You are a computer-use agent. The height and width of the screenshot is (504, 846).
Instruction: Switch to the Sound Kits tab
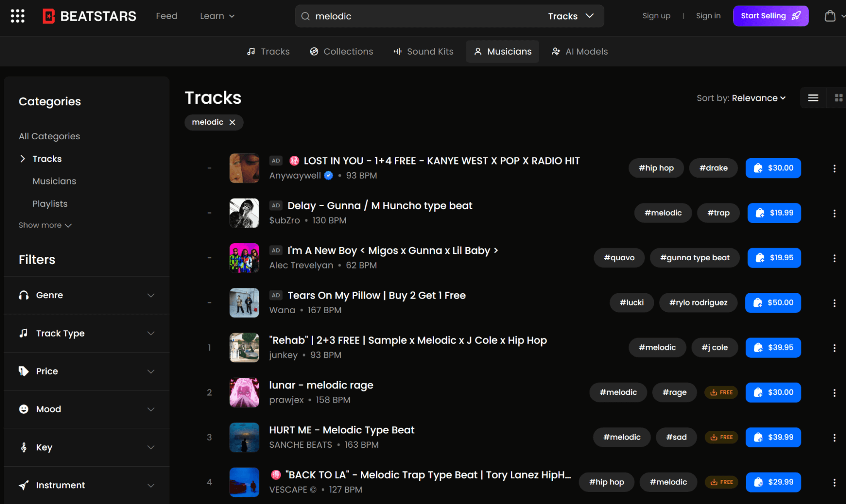click(x=423, y=52)
